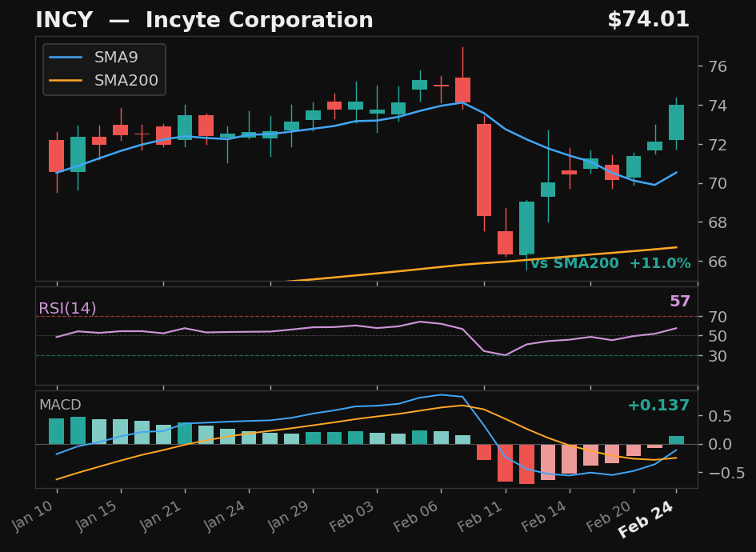The height and width of the screenshot is (552, 756).
Task: Click the RSI value 57
Action: point(680,302)
